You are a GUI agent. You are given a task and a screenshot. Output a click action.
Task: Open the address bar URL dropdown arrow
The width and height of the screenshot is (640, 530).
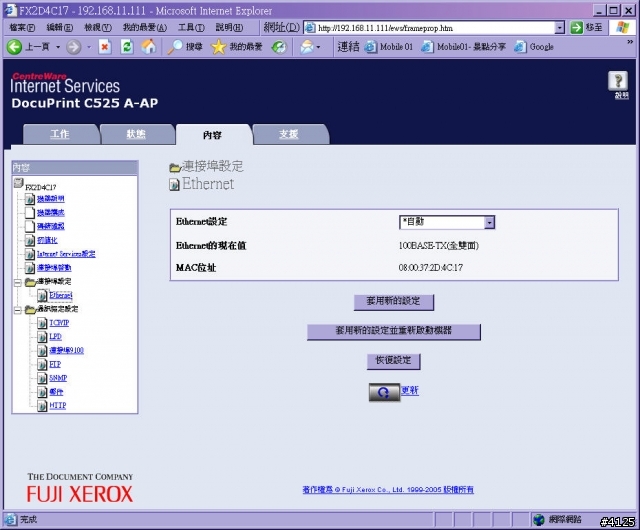tap(560, 28)
